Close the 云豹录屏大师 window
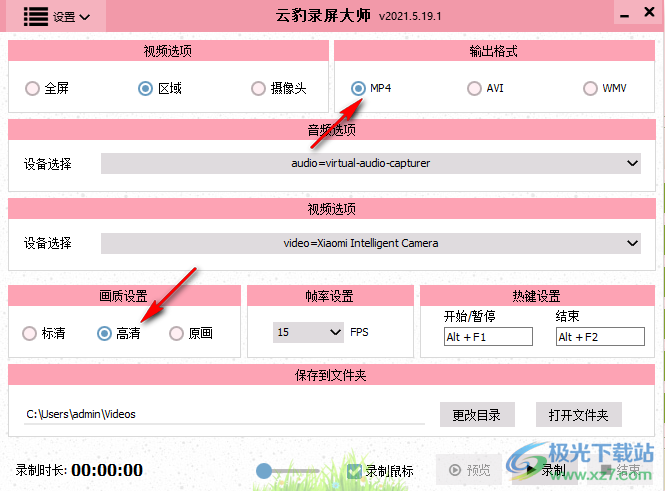This screenshot has width=665, height=491. (649, 12)
